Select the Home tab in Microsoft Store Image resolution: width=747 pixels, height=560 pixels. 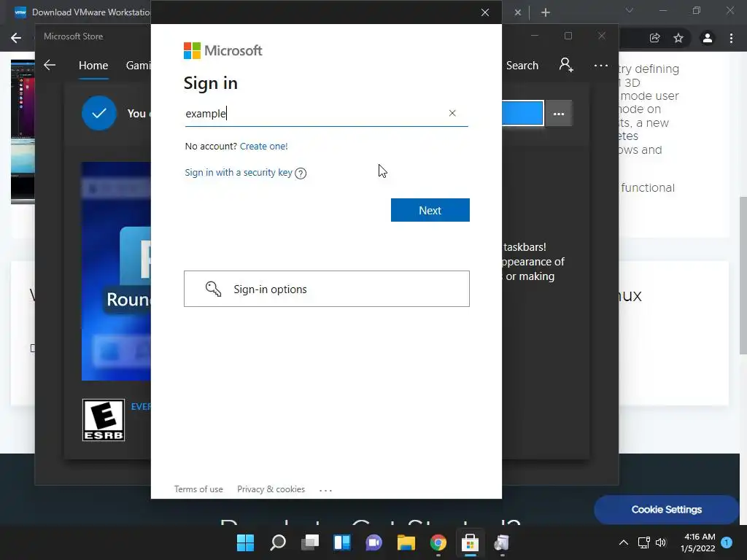click(93, 65)
